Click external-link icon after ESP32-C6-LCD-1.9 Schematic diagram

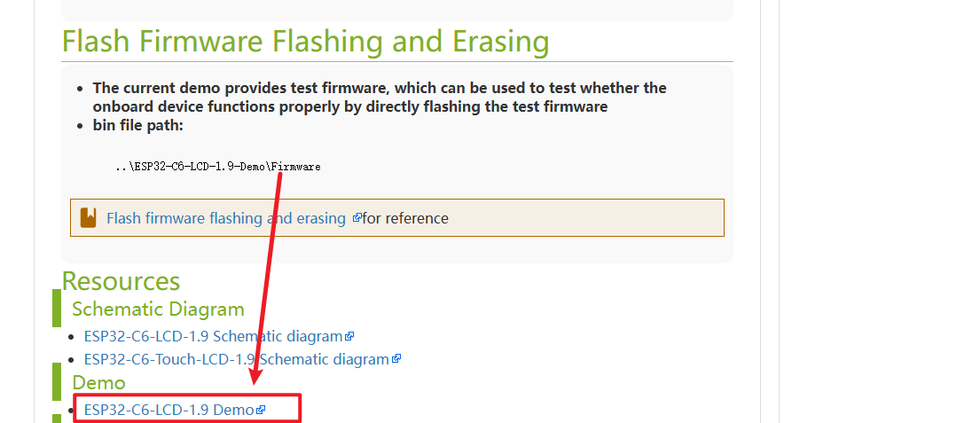click(350, 337)
